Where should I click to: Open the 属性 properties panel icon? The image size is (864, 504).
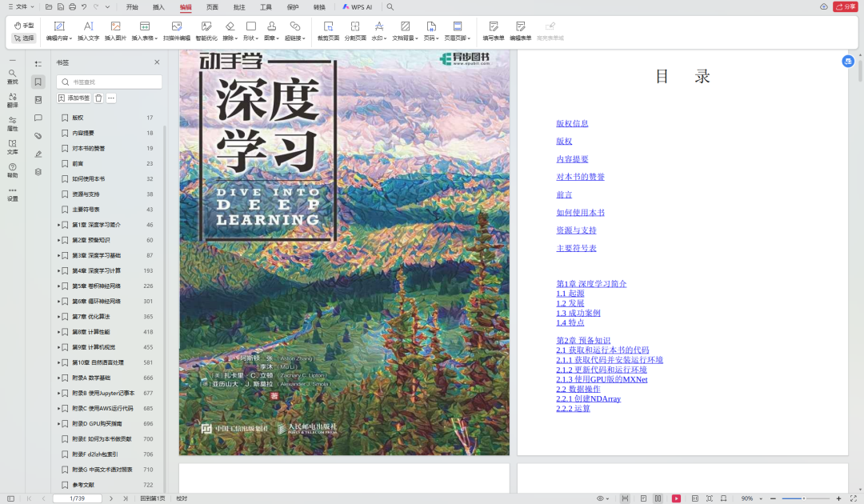point(12,123)
